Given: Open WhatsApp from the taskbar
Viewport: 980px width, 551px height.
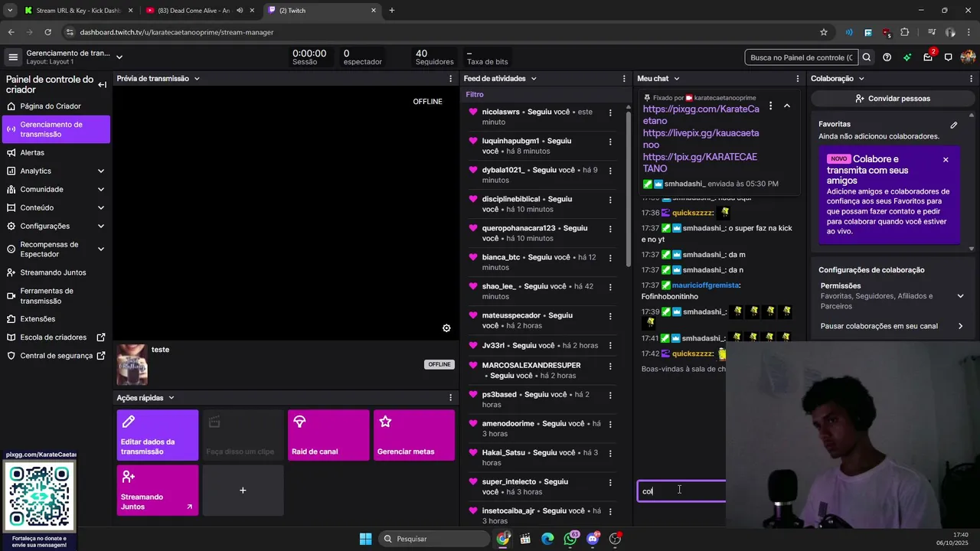Looking at the screenshot, I should [570, 539].
